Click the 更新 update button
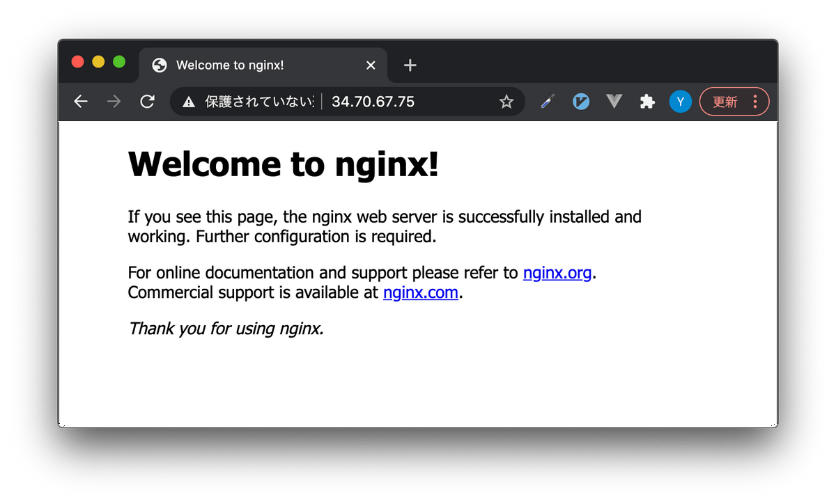 pos(725,102)
